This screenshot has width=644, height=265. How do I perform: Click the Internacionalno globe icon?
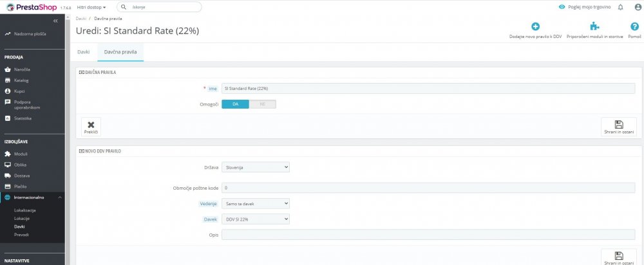point(7,197)
